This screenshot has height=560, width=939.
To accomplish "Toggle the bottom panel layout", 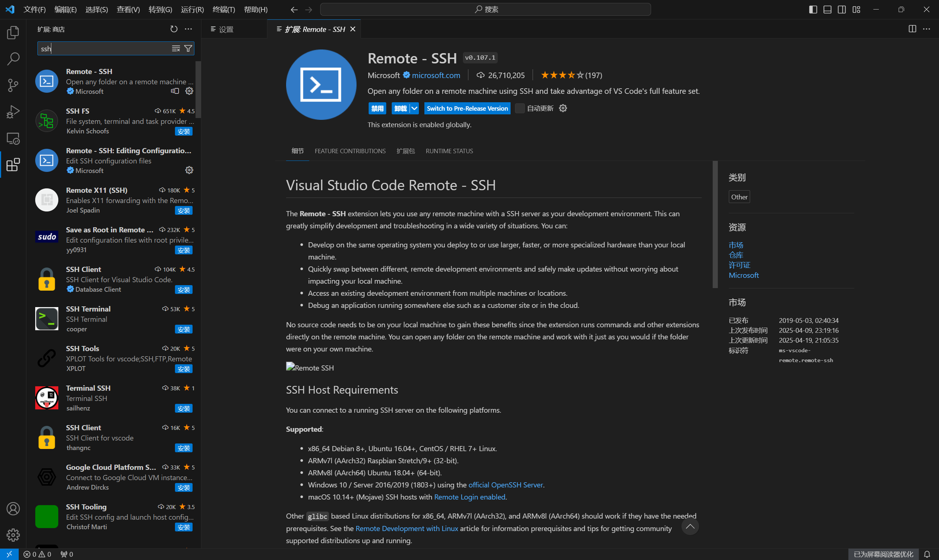I will point(827,10).
